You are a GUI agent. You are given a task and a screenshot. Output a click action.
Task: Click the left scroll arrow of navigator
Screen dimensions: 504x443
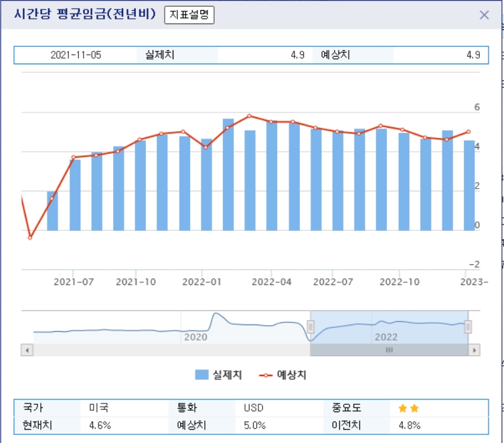27,350
